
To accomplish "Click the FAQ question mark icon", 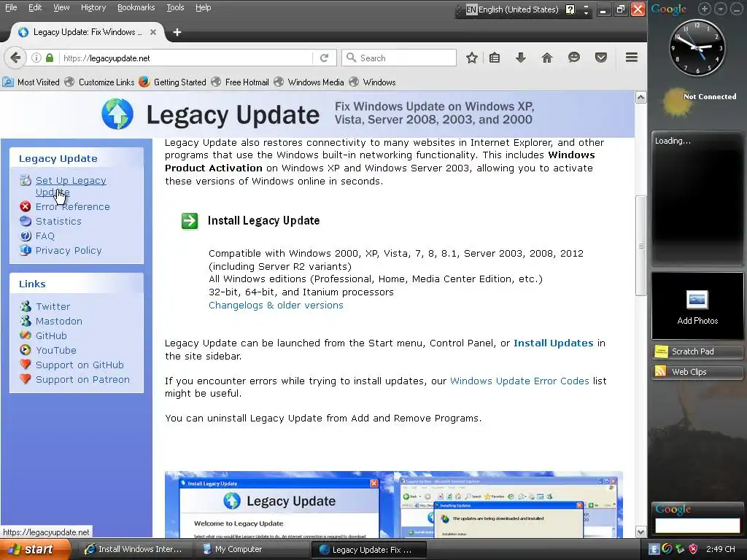I will 26,236.
